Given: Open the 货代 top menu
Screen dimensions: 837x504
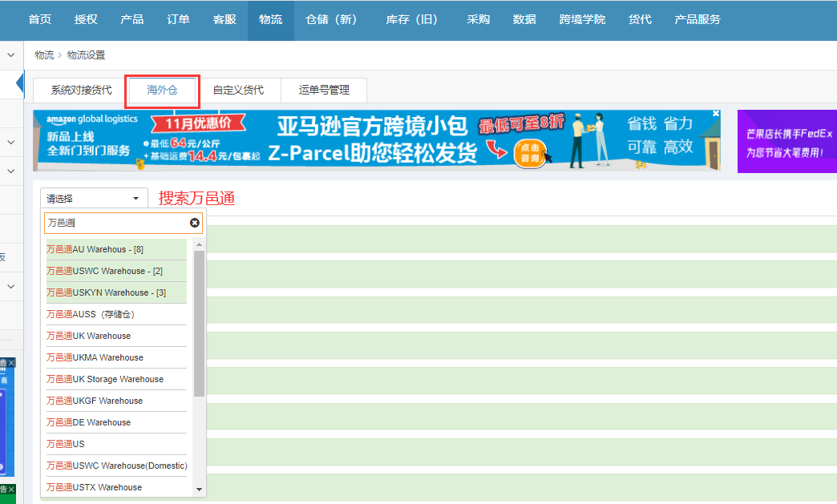Looking at the screenshot, I should click(640, 20).
